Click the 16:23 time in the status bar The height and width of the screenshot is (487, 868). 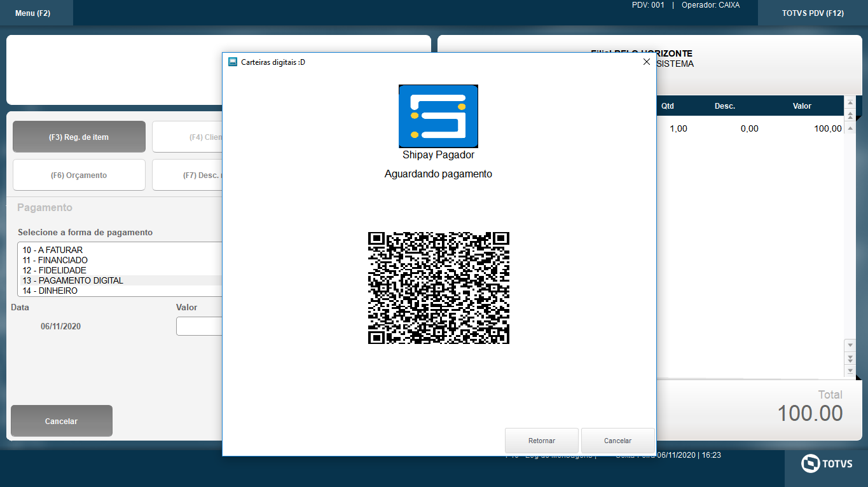pos(712,455)
